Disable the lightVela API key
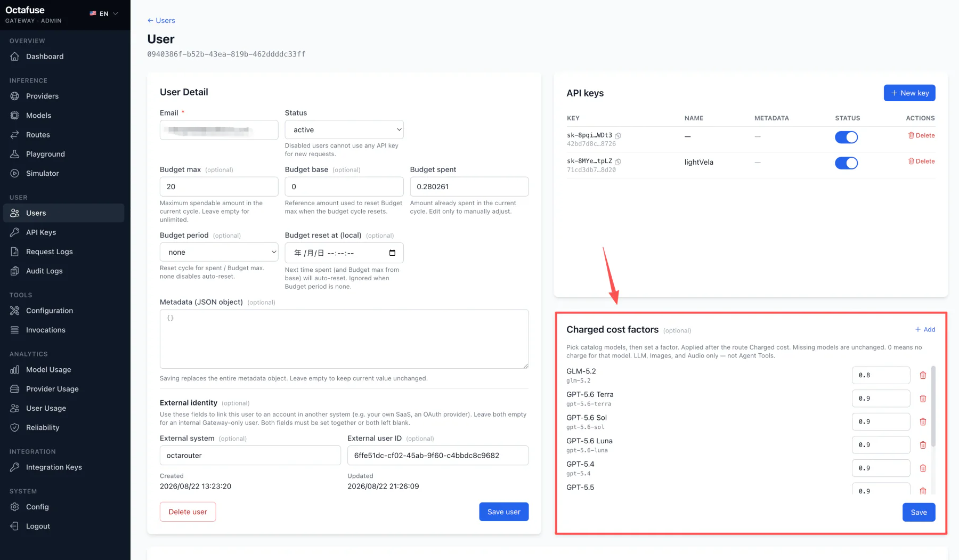This screenshot has width=959, height=560. point(846,163)
